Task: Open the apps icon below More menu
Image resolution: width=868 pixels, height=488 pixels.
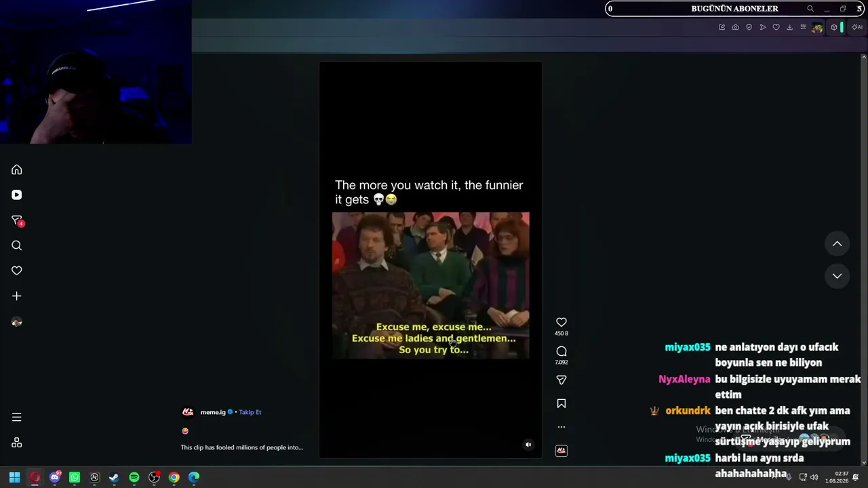Action: point(17,443)
